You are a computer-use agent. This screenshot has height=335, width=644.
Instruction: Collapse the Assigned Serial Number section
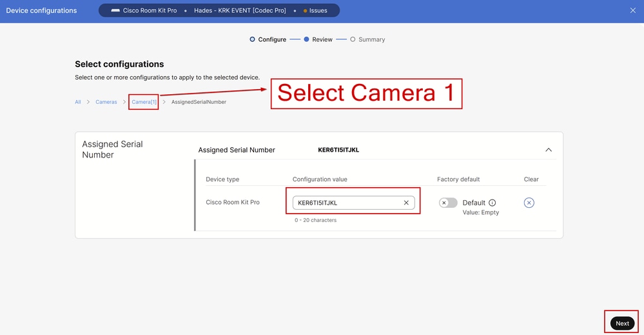[x=549, y=150]
